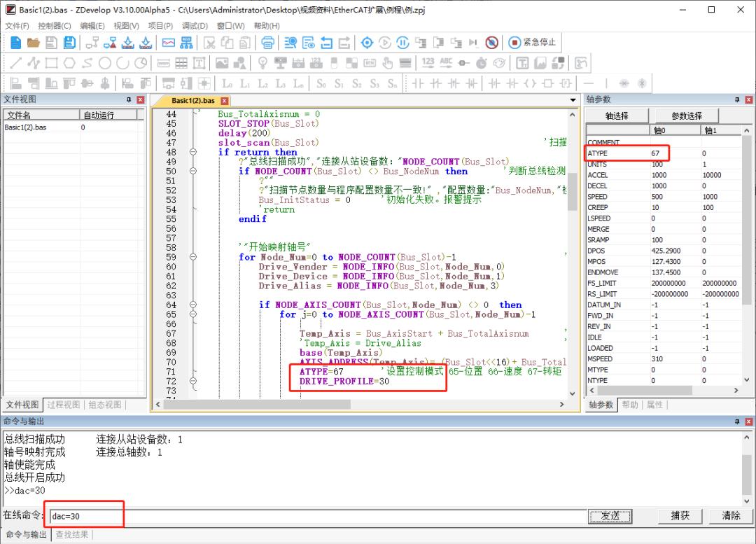Switch to the 查找结果 tab
This screenshot has height=544, width=756.
coord(72,535)
